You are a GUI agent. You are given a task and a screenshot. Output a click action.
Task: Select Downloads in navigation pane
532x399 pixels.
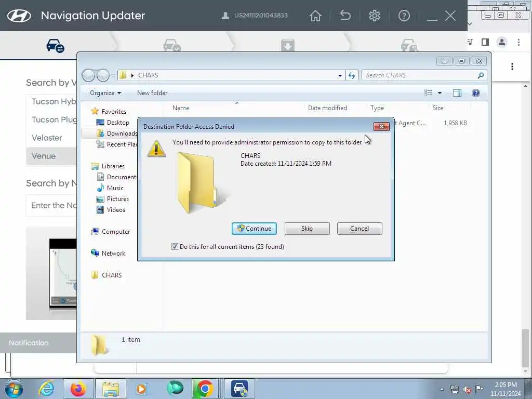click(117, 134)
